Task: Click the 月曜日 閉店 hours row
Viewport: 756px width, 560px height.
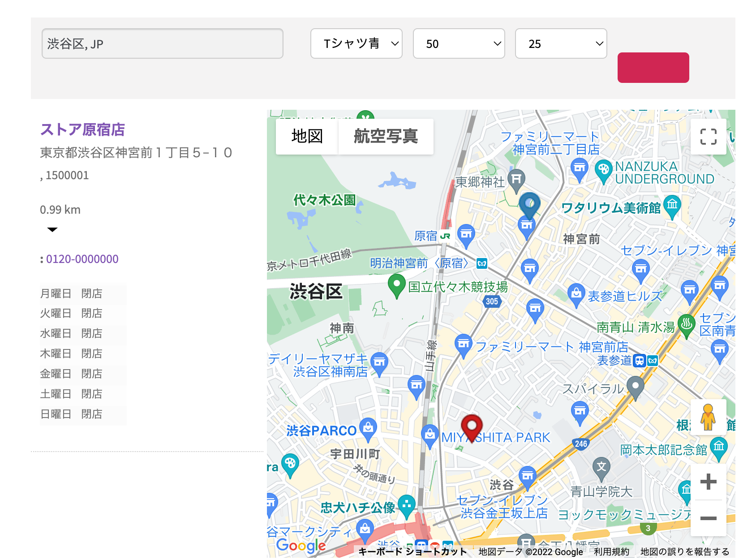Action: click(x=83, y=293)
